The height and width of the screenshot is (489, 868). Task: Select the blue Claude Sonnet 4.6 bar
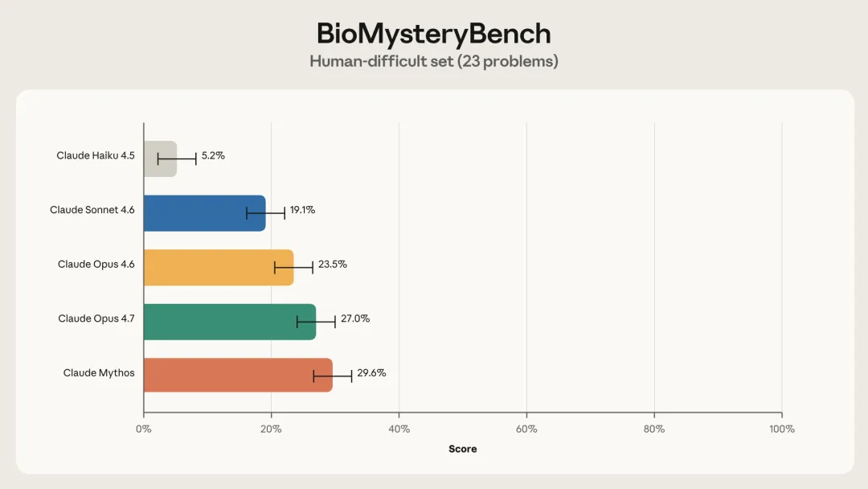coord(204,213)
